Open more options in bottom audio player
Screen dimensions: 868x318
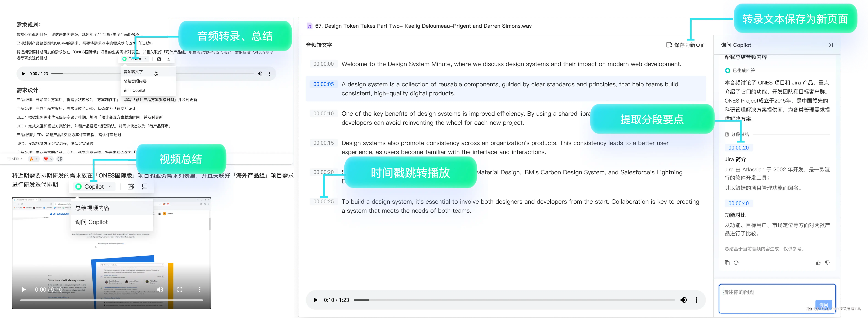click(x=696, y=300)
